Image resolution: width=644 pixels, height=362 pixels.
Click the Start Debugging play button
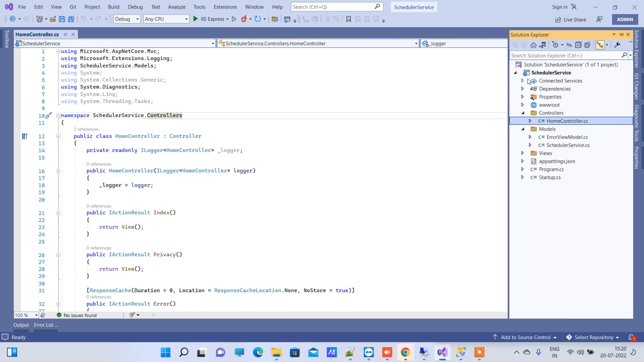click(x=196, y=19)
